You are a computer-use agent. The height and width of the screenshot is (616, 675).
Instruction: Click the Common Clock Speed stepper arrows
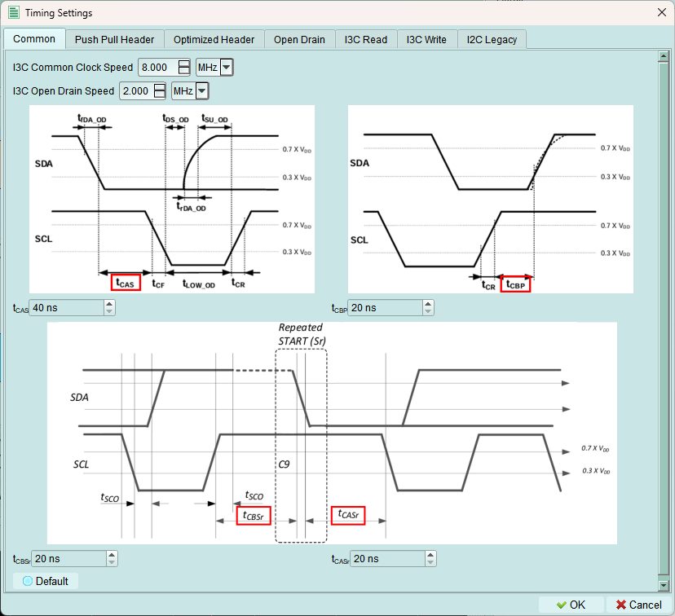[184, 68]
